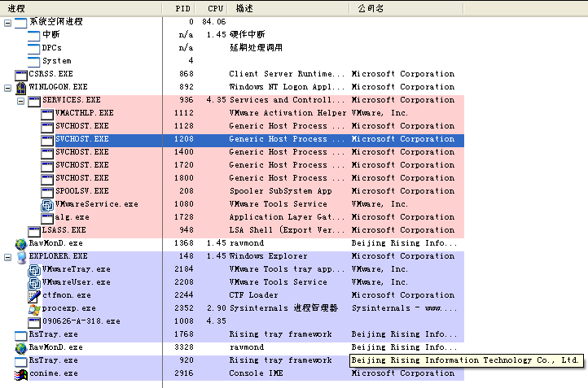Click the alg.exe process icon
588x388 pixels.
[x=47, y=218]
